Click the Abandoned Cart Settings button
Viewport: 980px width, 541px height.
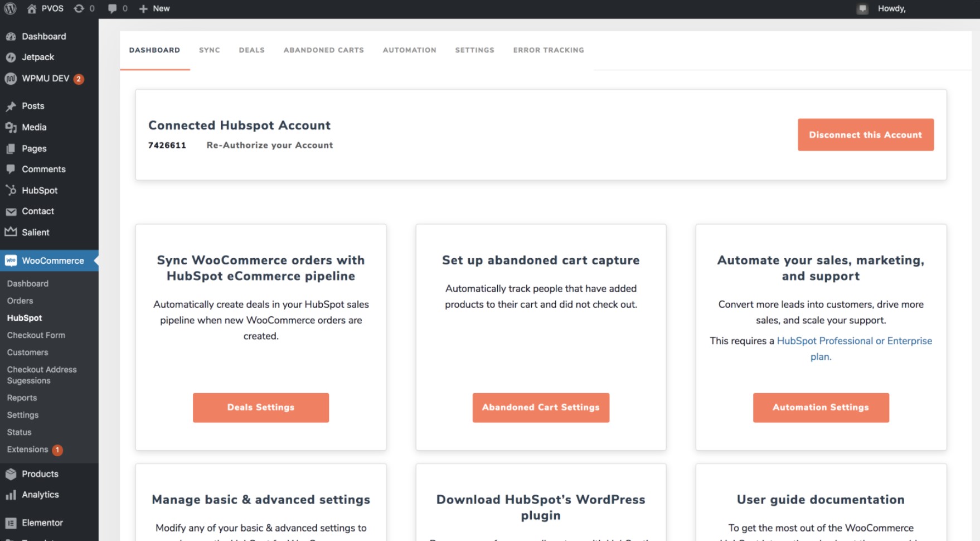click(x=540, y=407)
